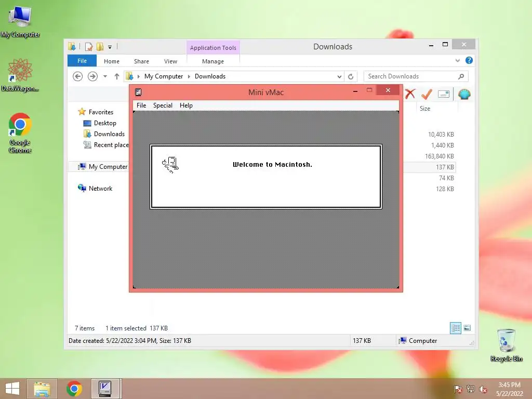Viewport: 532px width, 399px height.
Task: Click the Mini vMac title bar app icon
Action: 138,92
